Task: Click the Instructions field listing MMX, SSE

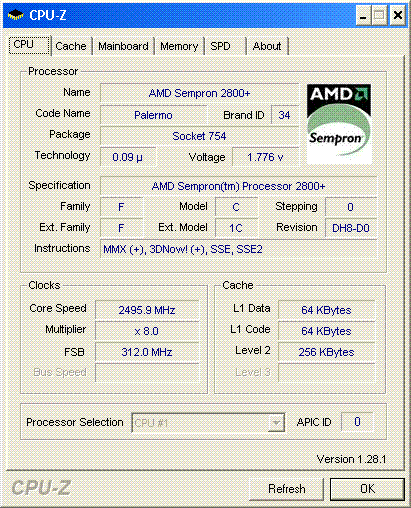Action: coord(238,249)
